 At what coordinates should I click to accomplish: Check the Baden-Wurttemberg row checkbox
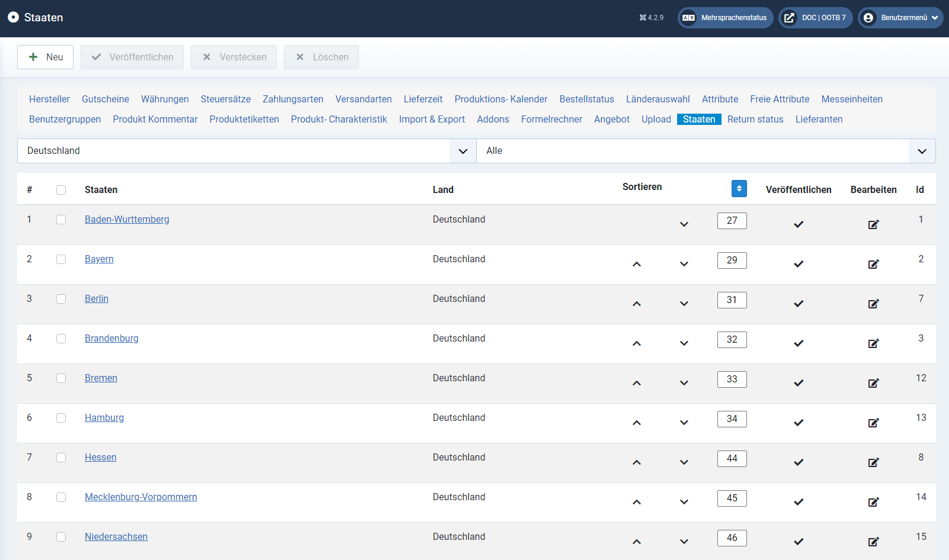click(61, 220)
